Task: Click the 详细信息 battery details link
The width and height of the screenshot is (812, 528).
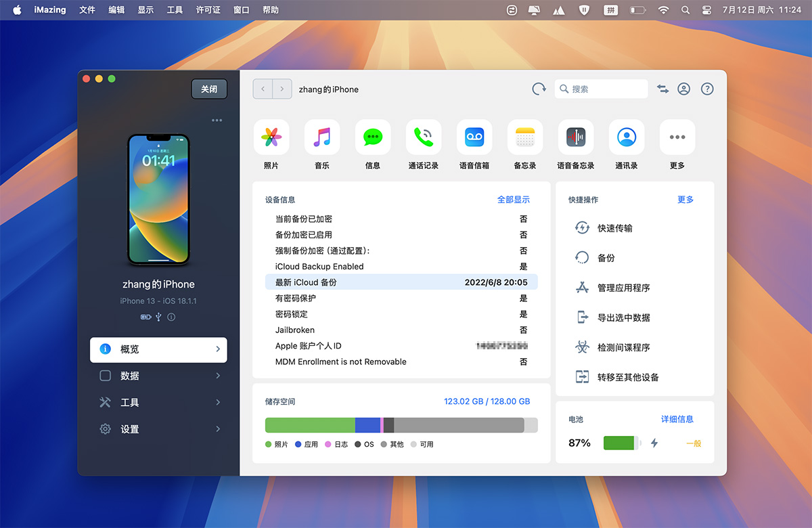Action: pyautogui.click(x=677, y=419)
